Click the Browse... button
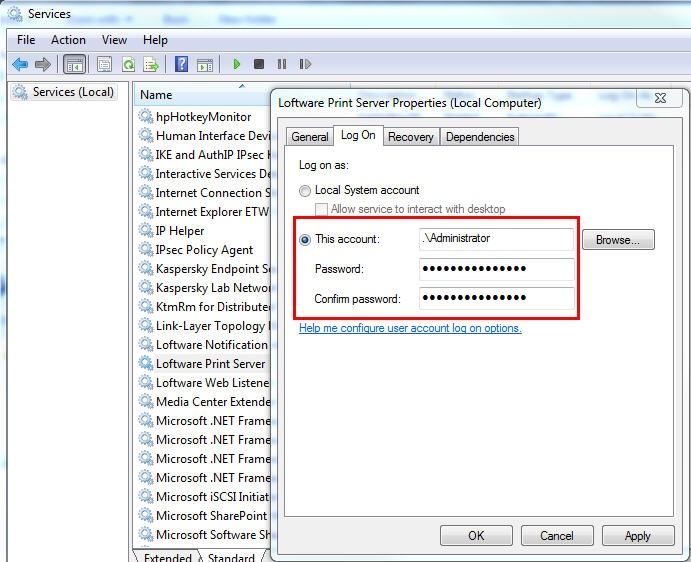 pos(618,240)
